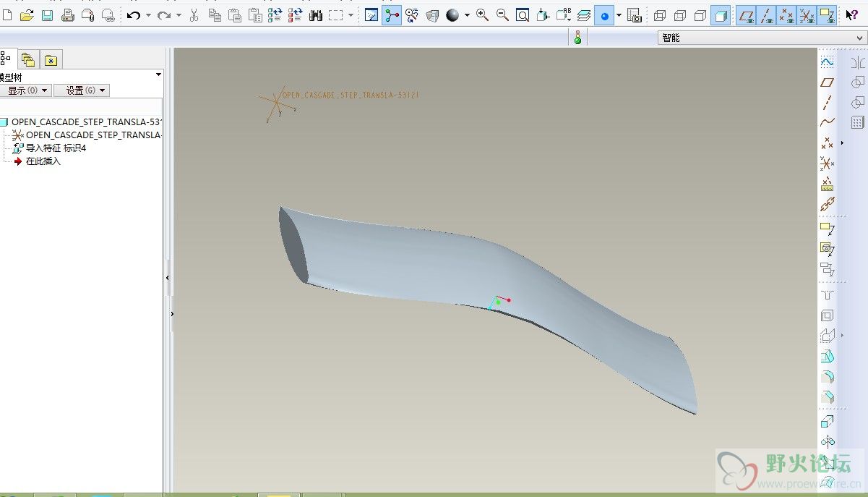This screenshot has width=868, height=497.
Task: Click the Context Help arrow-question icon
Action: tap(851, 15)
